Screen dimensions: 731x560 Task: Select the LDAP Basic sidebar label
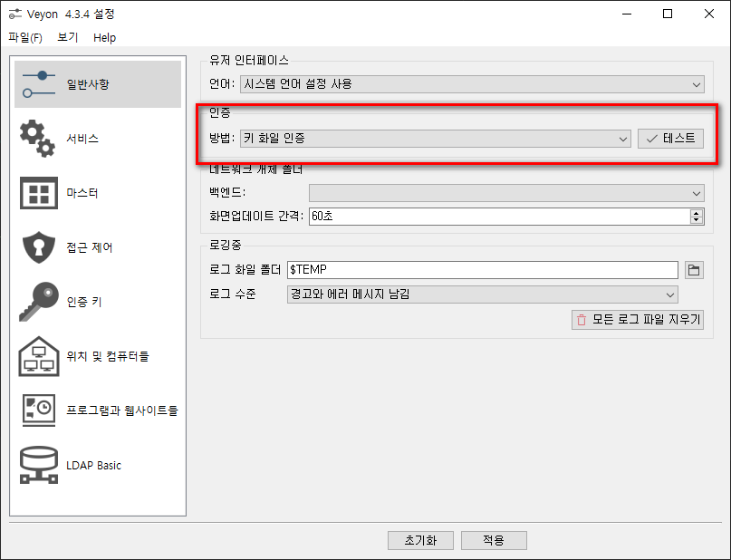[x=93, y=466]
